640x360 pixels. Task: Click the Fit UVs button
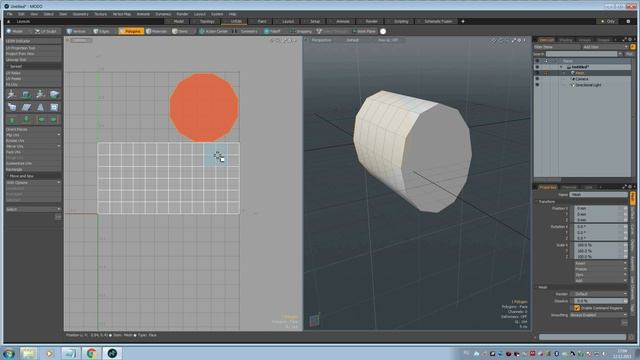click(33, 84)
